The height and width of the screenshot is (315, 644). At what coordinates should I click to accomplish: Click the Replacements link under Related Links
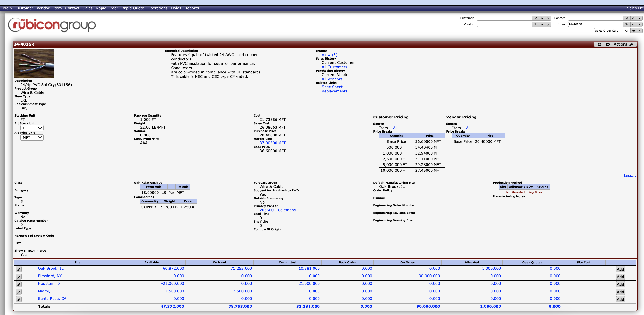click(x=333, y=91)
